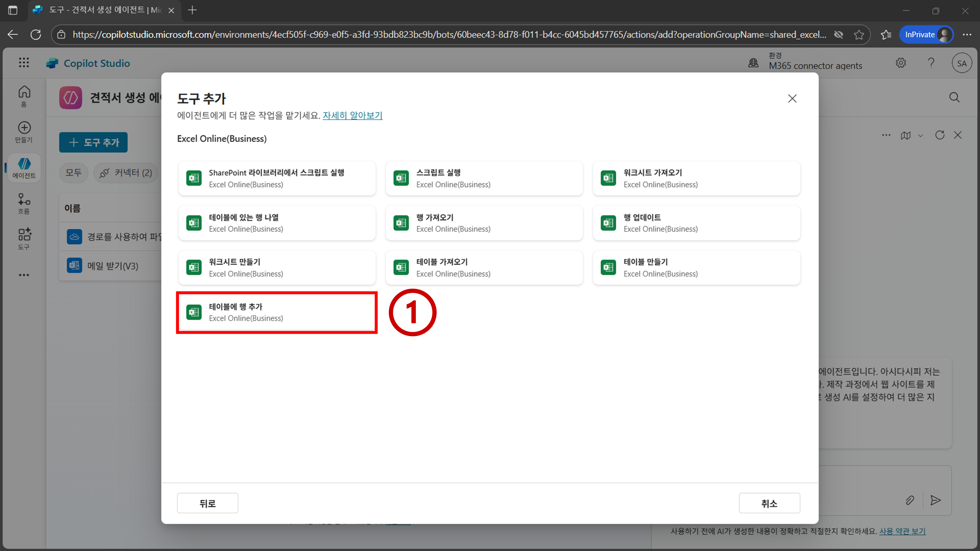This screenshot has width=980, height=551.
Task: Choose the 행 업데이트 tool card
Action: pyautogui.click(x=696, y=223)
